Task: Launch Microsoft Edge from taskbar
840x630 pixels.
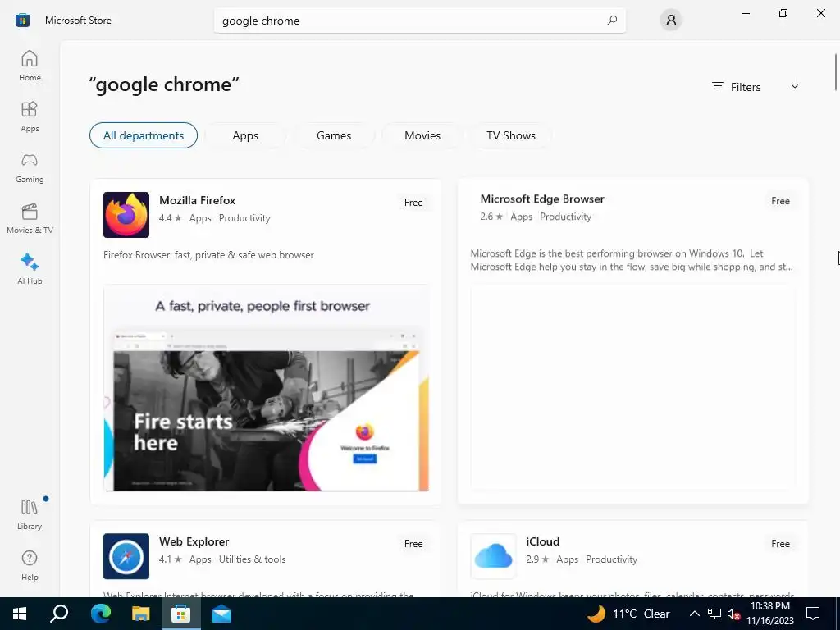Action: 100,614
